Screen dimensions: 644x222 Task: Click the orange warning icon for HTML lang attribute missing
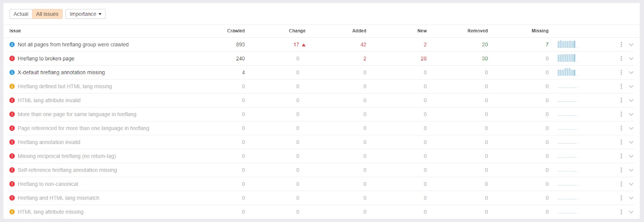click(12, 212)
